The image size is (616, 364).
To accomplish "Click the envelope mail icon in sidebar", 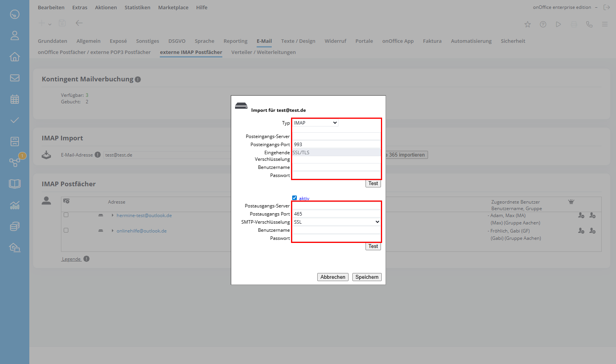I will (15, 78).
